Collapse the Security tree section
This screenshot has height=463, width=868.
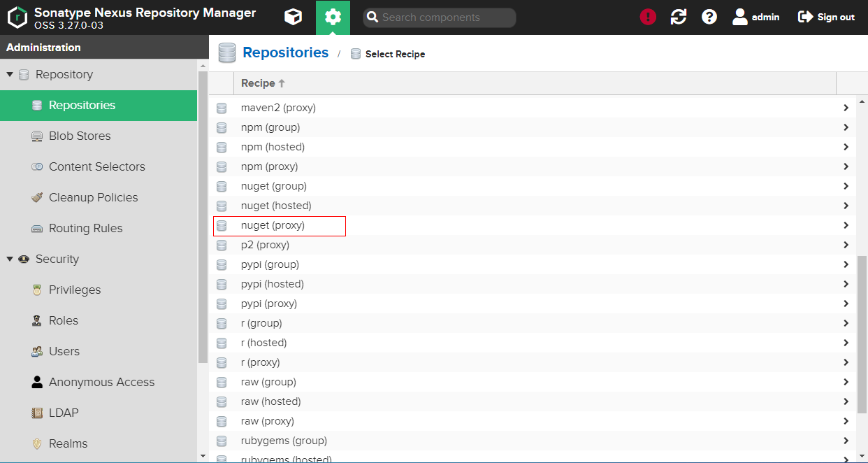[10, 259]
